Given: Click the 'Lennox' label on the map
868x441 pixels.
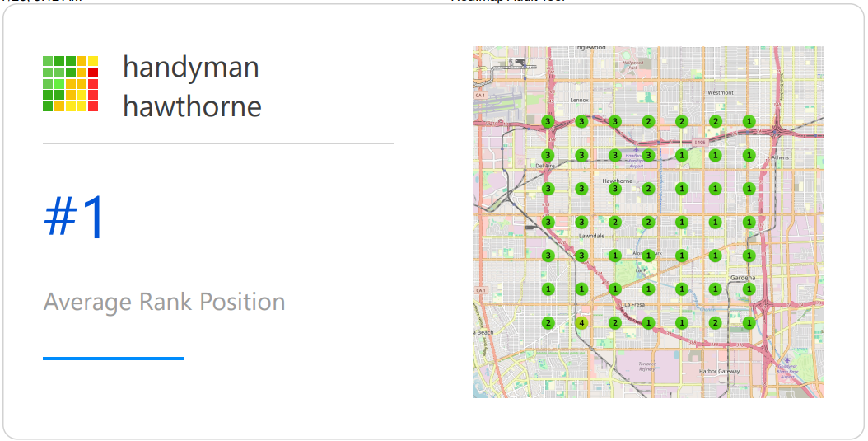Looking at the screenshot, I should pyautogui.click(x=580, y=101).
